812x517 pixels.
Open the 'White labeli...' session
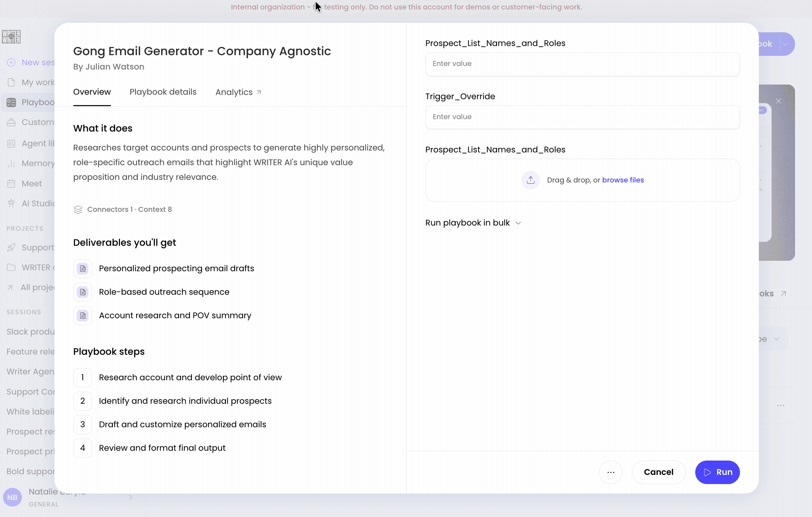(30, 412)
